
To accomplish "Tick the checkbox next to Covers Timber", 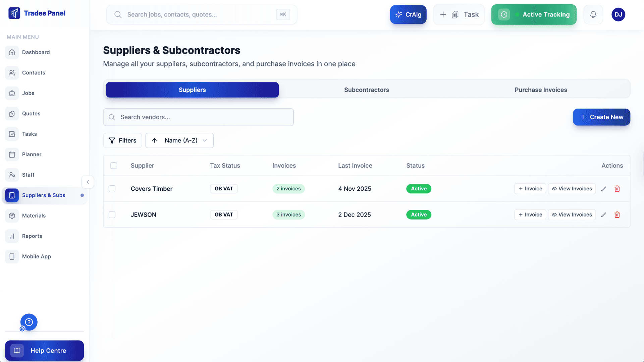I will (112, 189).
